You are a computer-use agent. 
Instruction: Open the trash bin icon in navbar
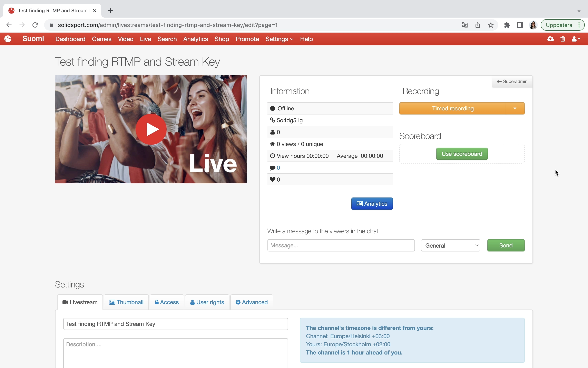click(563, 39)
